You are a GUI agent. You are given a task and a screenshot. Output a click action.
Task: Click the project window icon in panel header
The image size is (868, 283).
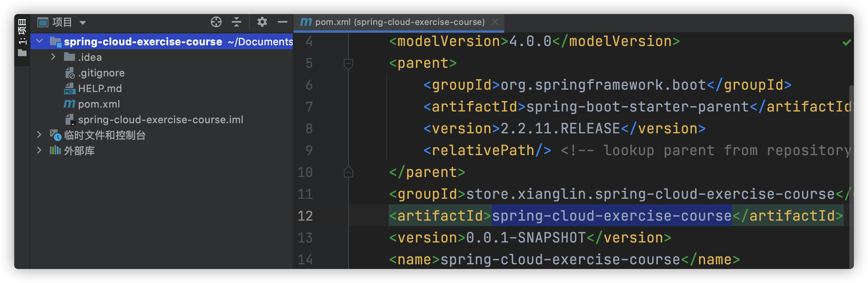[x=43, y=22]
